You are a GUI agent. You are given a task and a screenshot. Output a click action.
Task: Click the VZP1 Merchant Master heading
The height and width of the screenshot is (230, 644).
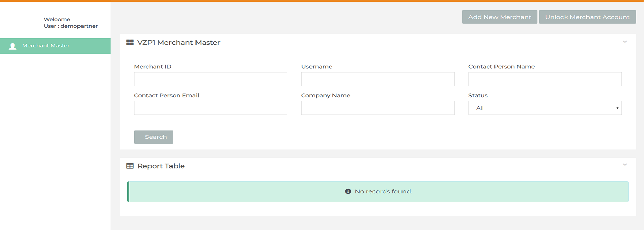[x=179, y=43]
